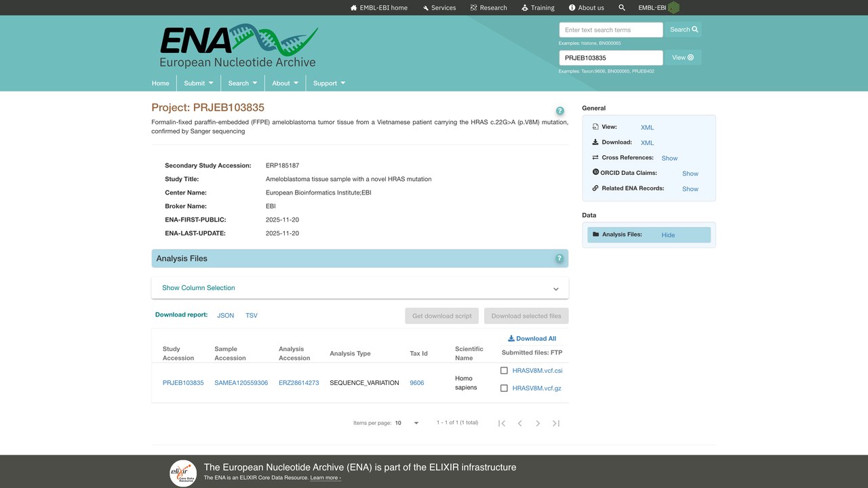Screen dimensions: 868x488
Task: Click the magnifier search icon in top bar
Action: (x=622, y=7)
